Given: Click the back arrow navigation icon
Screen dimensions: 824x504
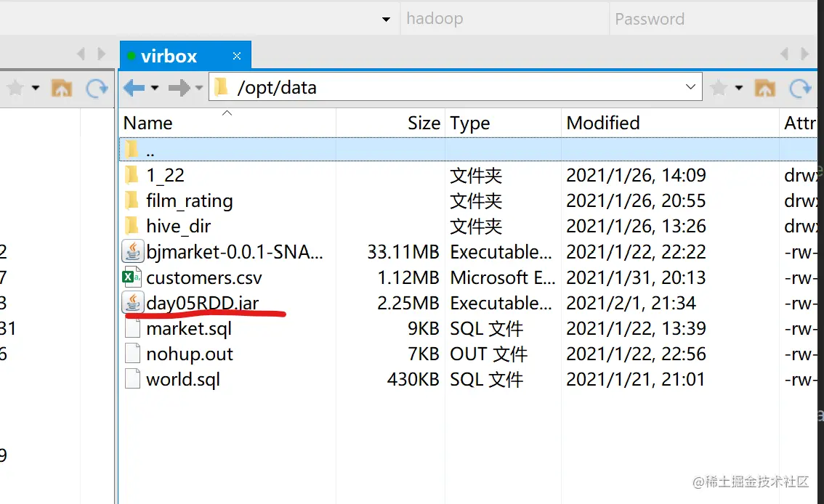Looking at the screenshot, I should (134, 88).
